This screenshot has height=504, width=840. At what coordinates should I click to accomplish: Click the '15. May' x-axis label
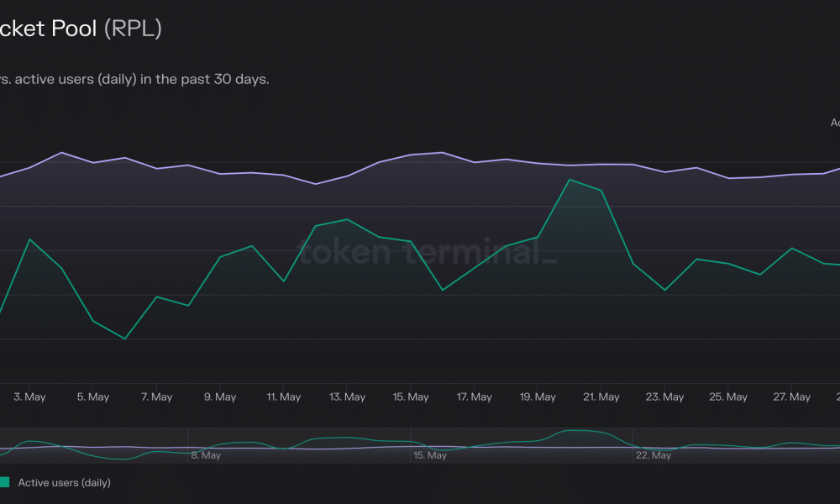pos(411,396)
